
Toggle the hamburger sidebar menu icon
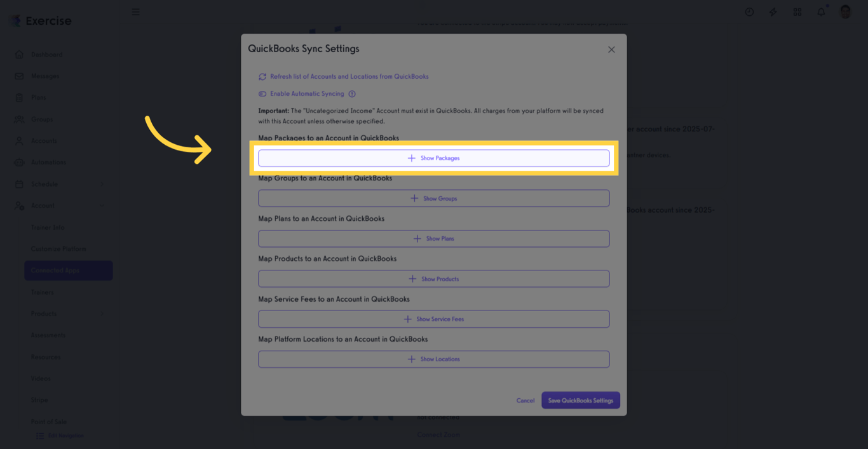(x=135, y=12)
